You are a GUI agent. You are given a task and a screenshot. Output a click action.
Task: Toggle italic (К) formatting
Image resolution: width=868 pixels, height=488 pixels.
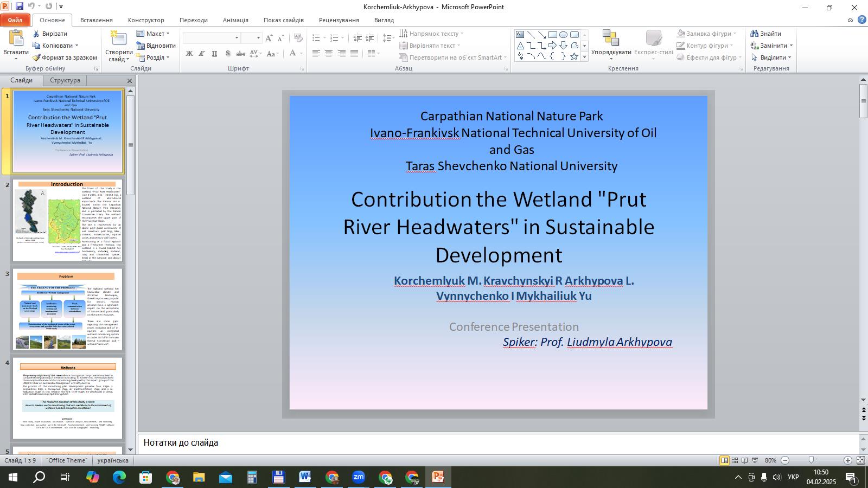(x=202, y=54)
